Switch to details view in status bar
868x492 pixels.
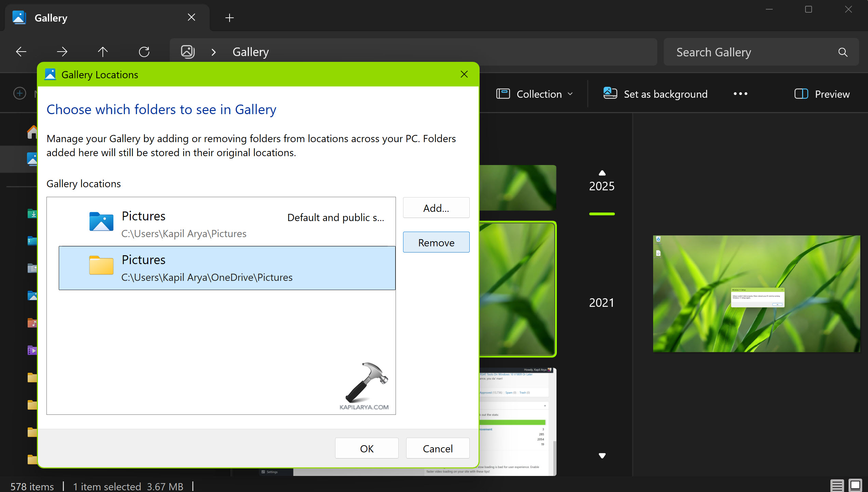pyautogui.click(x=837, y=485)
